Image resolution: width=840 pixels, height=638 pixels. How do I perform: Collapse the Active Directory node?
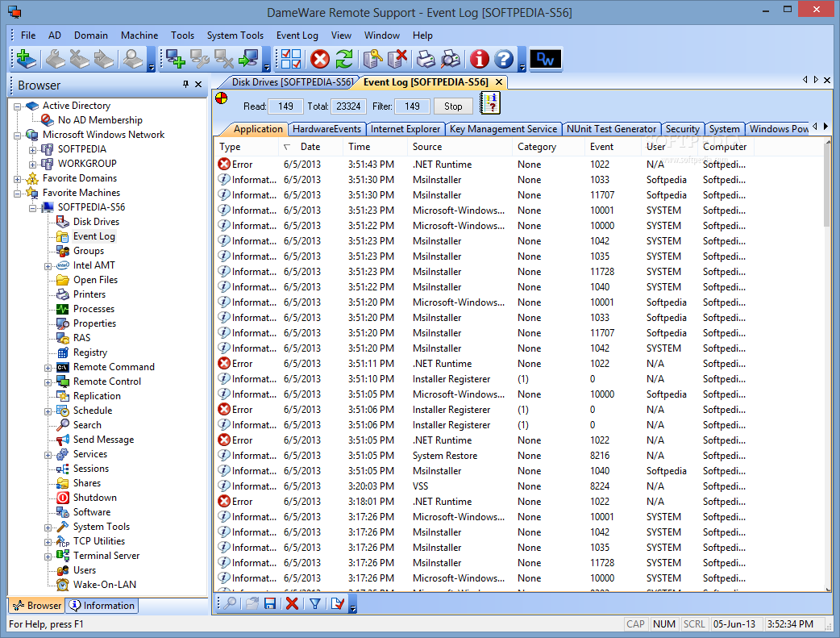pos(17,106)
